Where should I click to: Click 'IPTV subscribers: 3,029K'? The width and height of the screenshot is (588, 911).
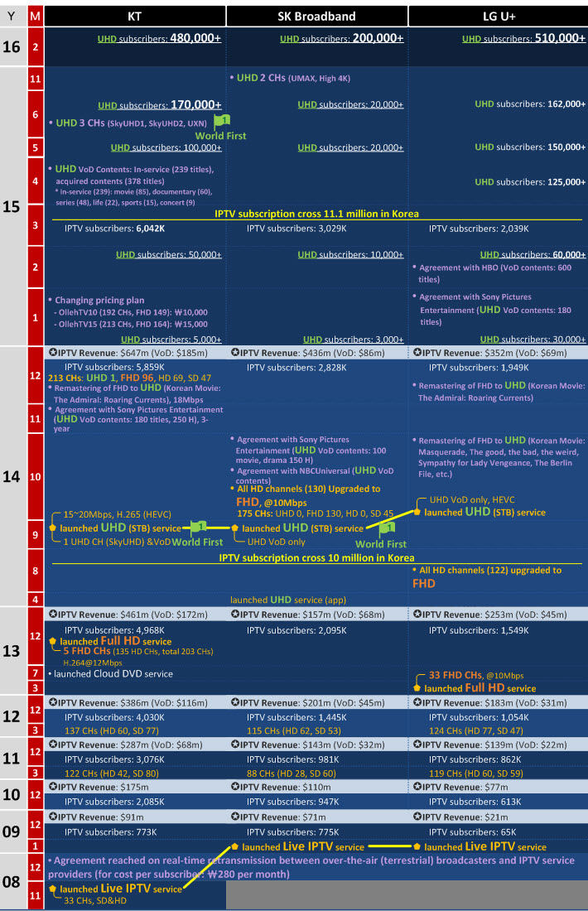tap(296, 229)
